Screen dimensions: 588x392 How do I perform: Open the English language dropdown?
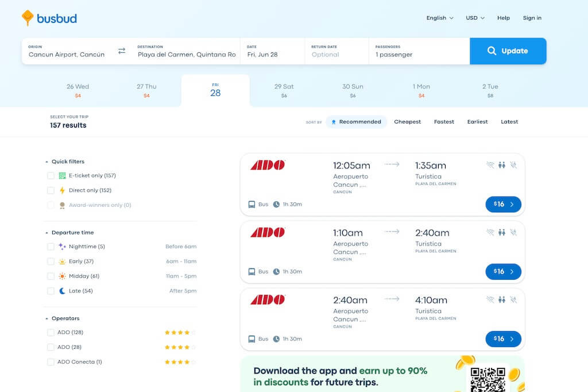pyautogui.click(x=440, y=18)
